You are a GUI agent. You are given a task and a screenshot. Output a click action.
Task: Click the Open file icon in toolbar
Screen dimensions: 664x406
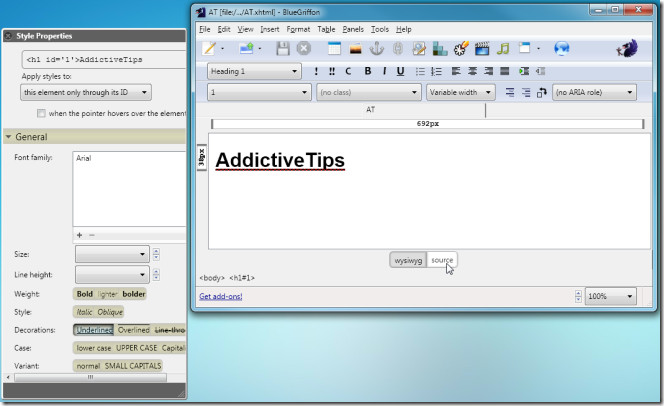click(246, 49)
